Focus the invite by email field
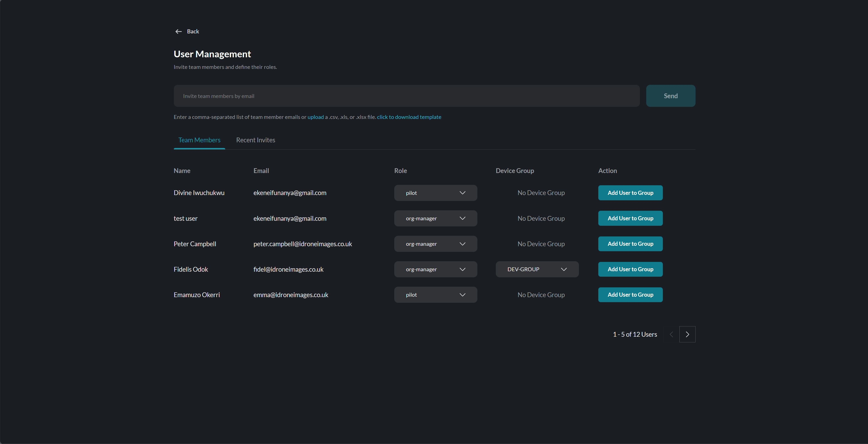This screenshot has width=868, height=444. coord(406,96)
